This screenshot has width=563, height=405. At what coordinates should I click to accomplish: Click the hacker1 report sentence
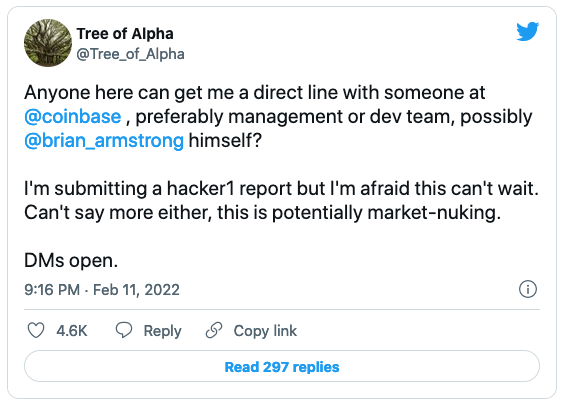pos(282,188)
